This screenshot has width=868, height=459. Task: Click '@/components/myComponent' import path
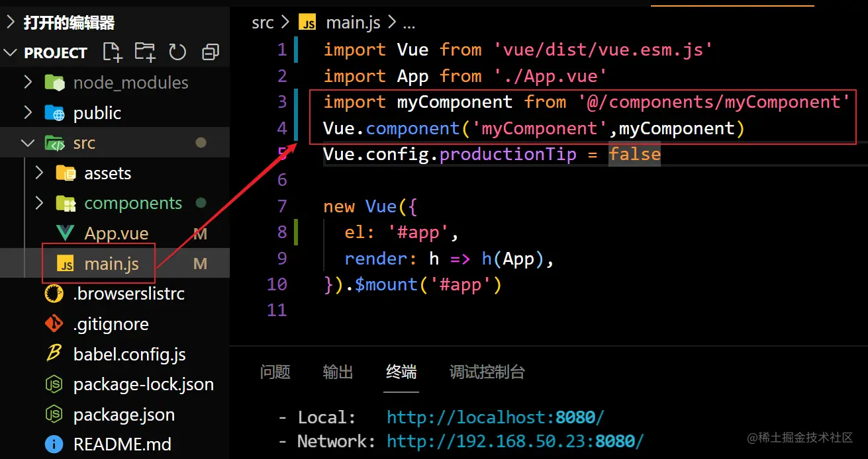click(714, 102)
